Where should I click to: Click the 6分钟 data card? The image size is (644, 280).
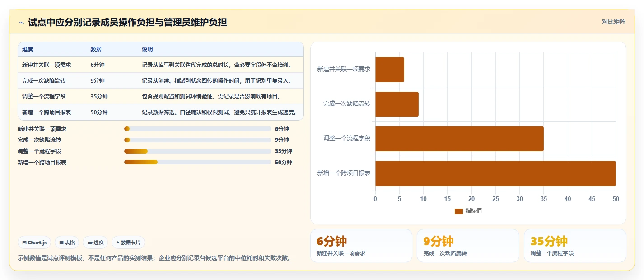coord(361,246)
